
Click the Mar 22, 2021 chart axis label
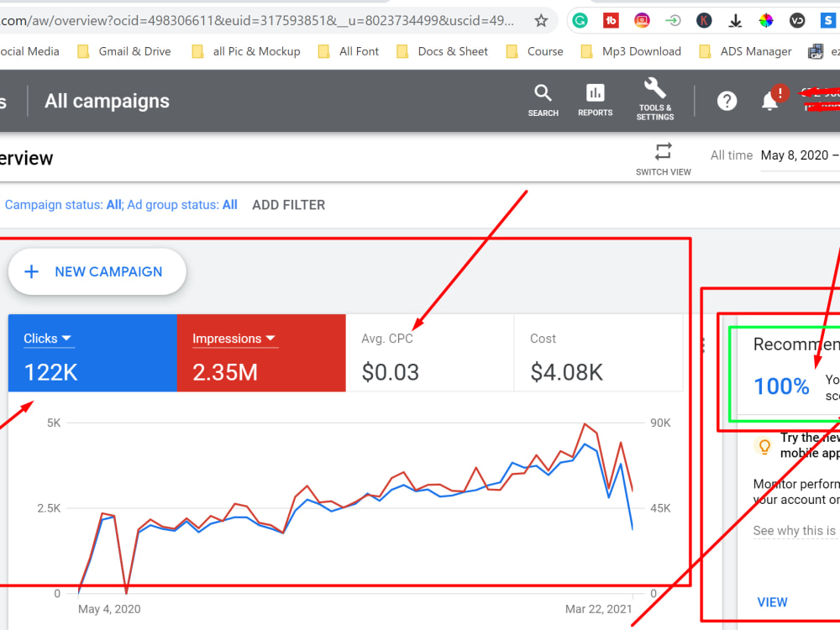click(x=598, y=609)
